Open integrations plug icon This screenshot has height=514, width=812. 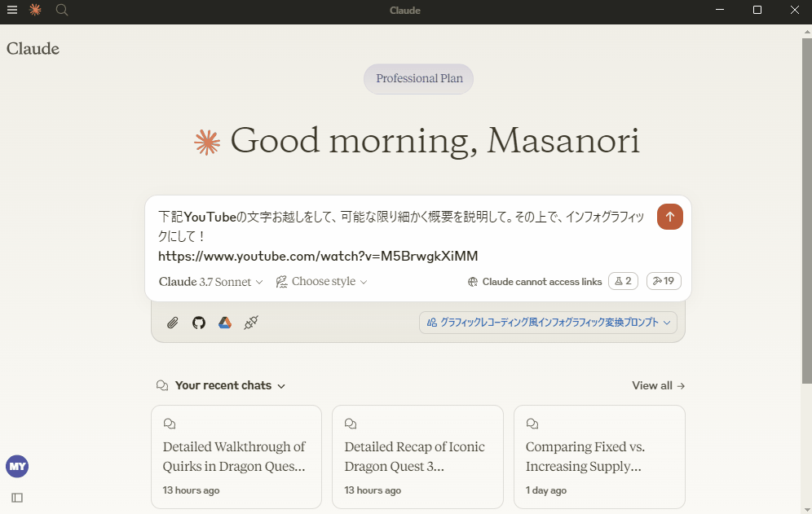click(251, 323)
